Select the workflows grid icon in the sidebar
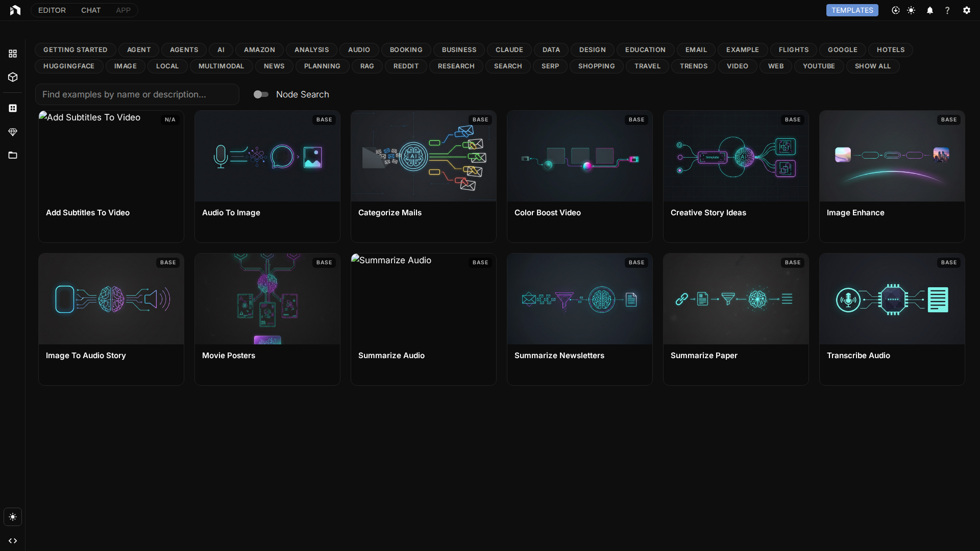 click(12, 108)
